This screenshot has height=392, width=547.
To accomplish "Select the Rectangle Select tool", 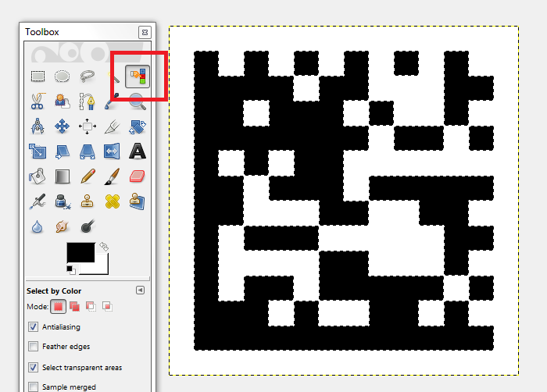I will click(x=38, y=76).
